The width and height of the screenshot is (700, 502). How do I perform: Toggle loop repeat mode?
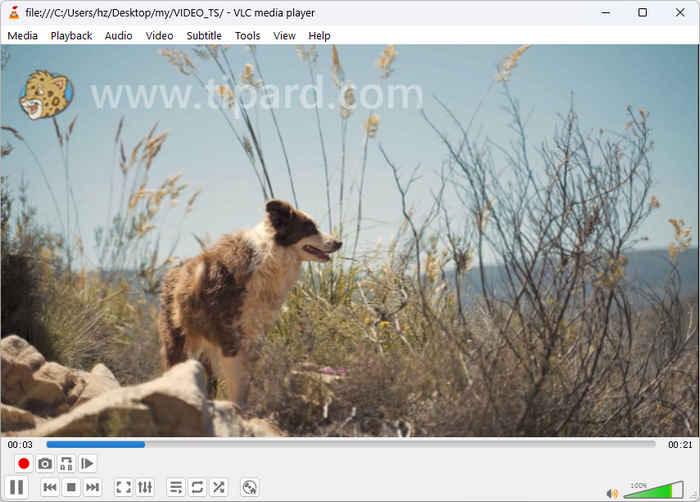(x=197, y=487)
